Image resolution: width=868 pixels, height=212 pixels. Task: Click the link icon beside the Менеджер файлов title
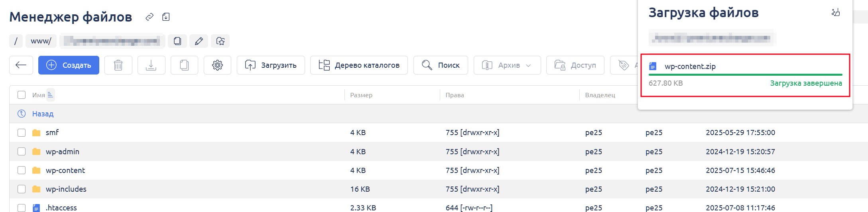pos(150,17)
